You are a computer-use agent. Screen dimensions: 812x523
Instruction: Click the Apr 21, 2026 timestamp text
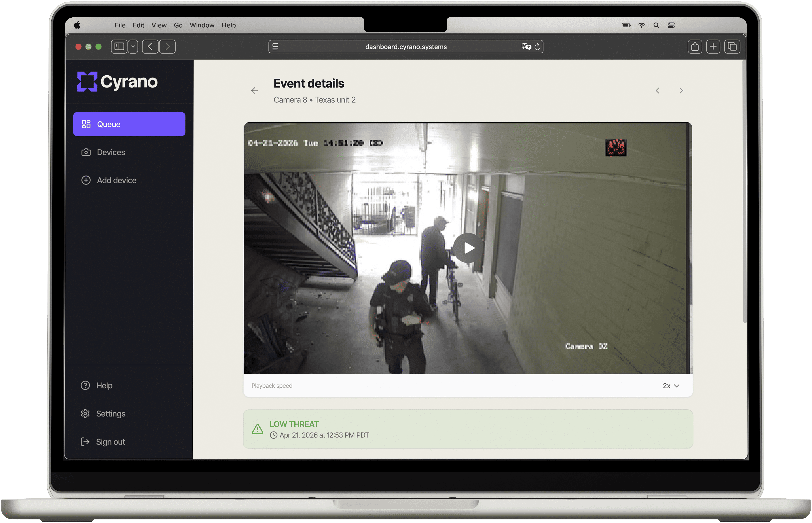(324, 435)
